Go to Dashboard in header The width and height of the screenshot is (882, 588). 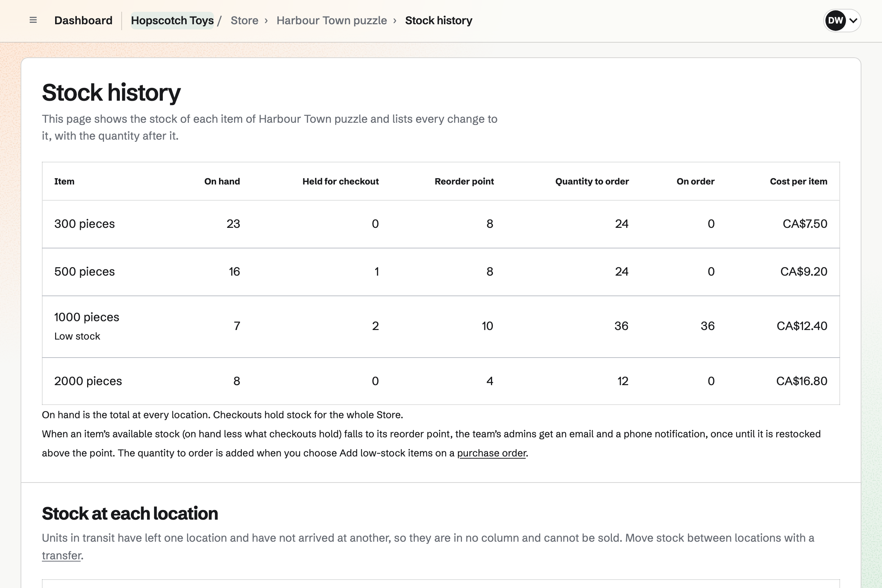pyautogui.click(x=83, y=20)
